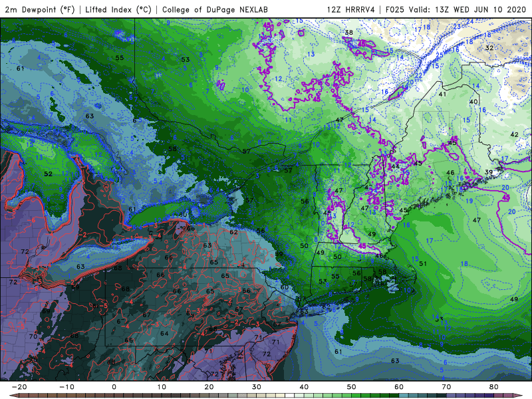Click the '70' color scale label
This screenshot has height=399, width=532.
click(x=446, y=387)
